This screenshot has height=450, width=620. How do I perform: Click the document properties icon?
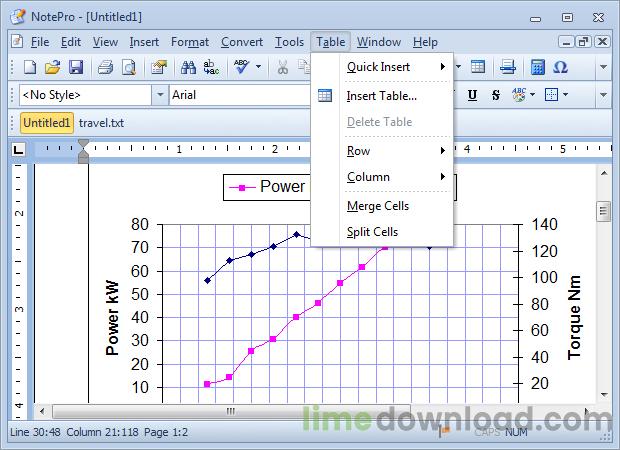point(159,67)
